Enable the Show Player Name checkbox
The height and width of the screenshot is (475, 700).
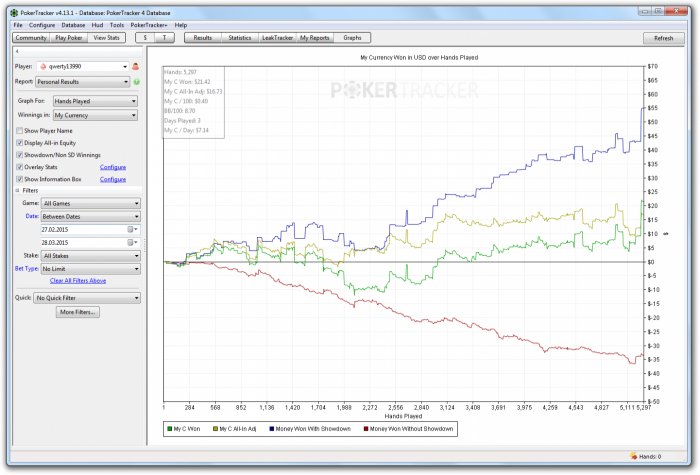pyautogui.click(x=19, y=131)
